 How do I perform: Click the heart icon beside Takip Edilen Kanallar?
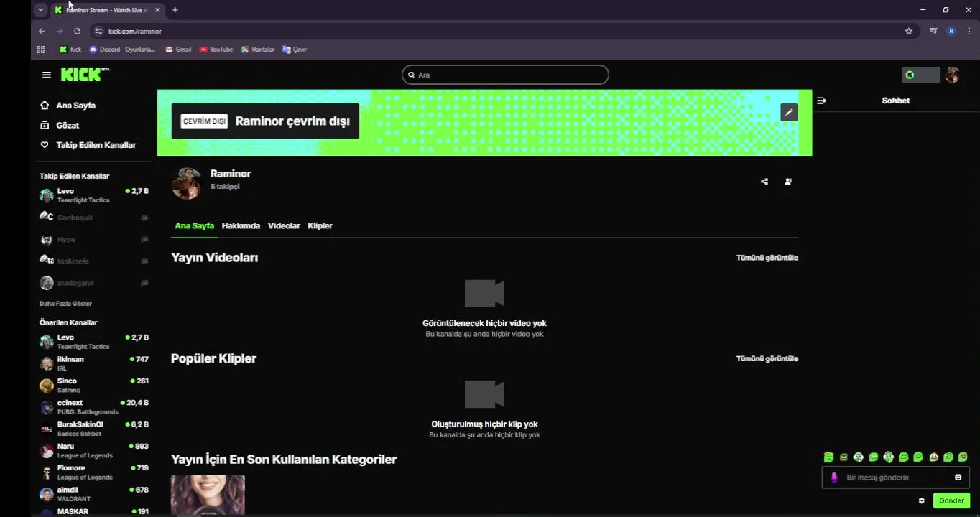coord(45,145)
